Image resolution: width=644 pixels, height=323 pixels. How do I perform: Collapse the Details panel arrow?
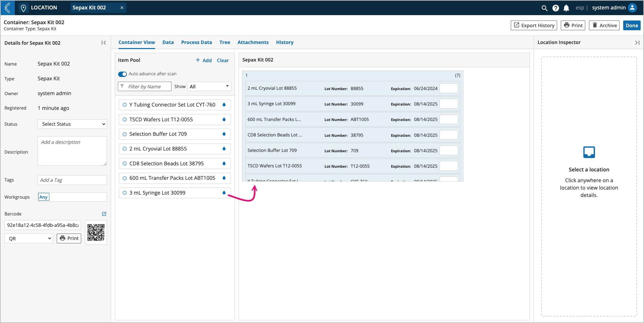click(x=104, y=43)
